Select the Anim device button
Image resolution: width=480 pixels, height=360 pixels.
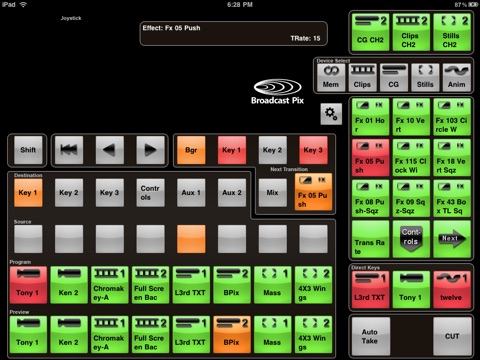click(x=456, y=77)
